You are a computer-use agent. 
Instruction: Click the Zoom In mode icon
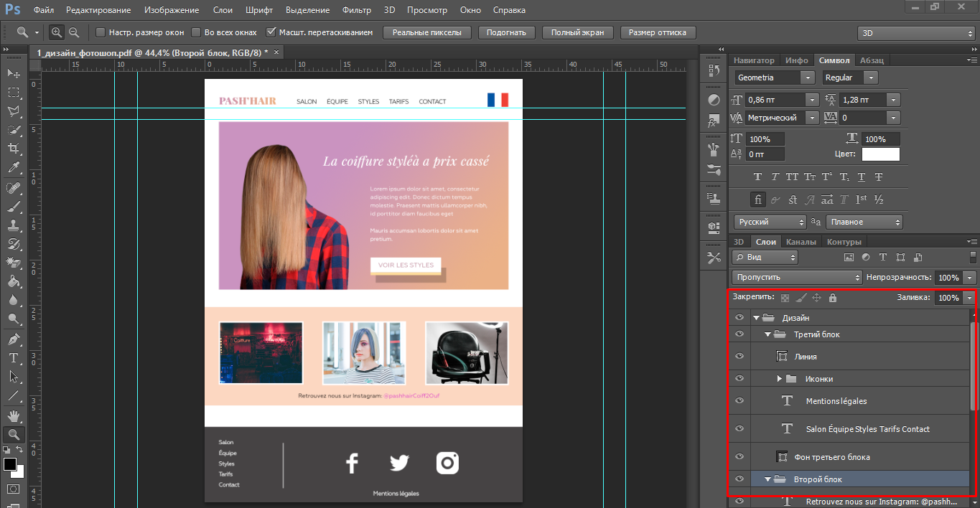pos(57,32)
